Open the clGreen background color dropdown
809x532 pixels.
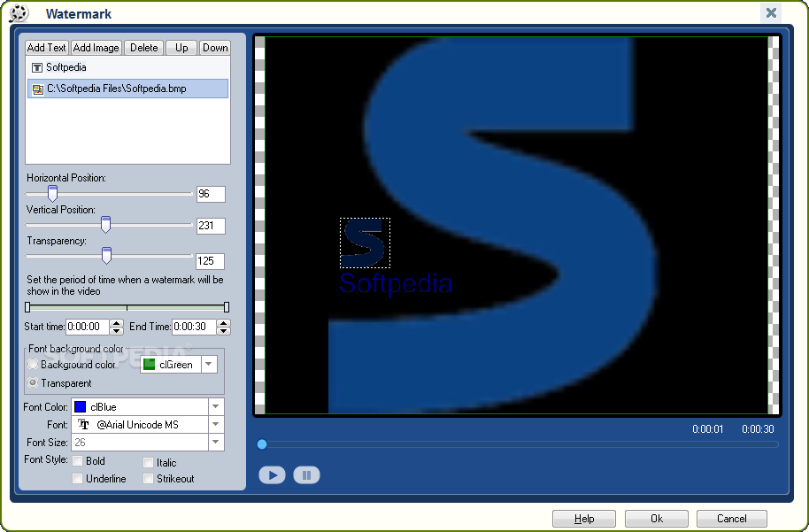(208, 365)
